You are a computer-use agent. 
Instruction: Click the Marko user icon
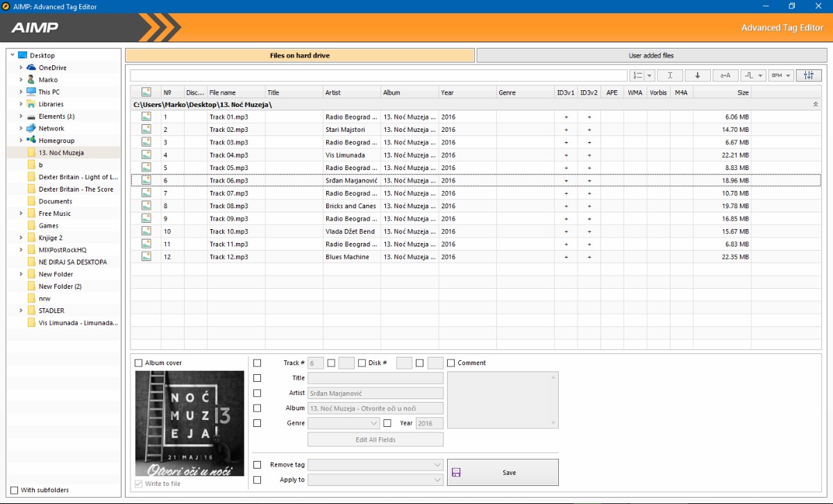(31, 79)
